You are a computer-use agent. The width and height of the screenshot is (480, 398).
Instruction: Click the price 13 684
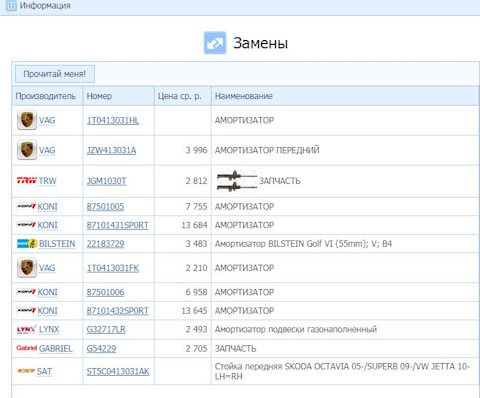pyautogui.click(x=194, y=225)
